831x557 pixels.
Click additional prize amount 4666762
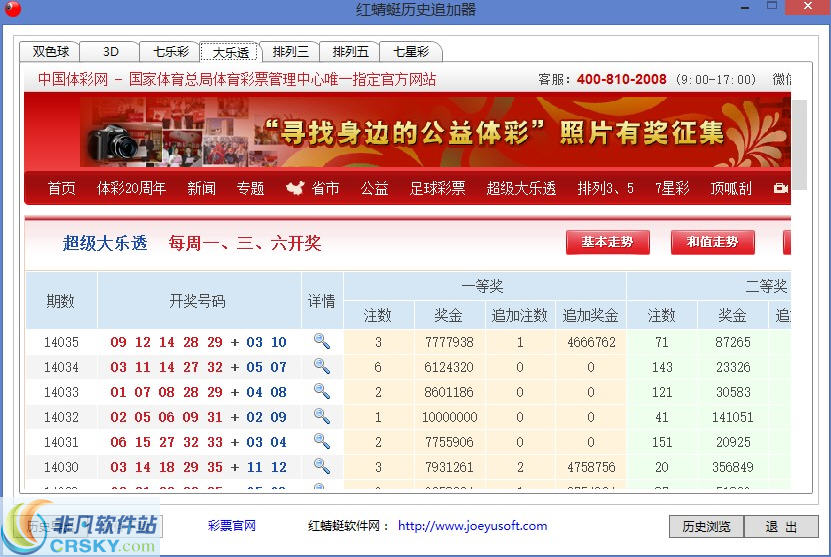(591, 342)
